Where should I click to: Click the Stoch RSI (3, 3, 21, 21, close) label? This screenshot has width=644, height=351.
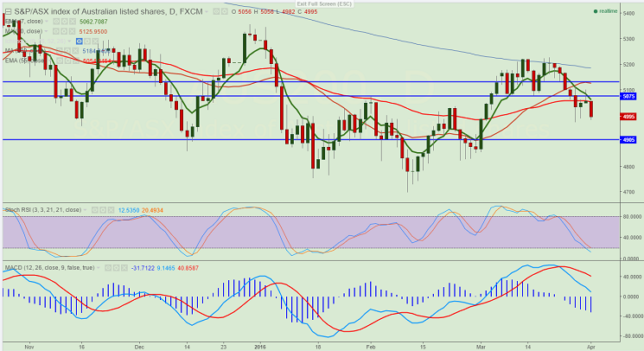pos(43,210)
